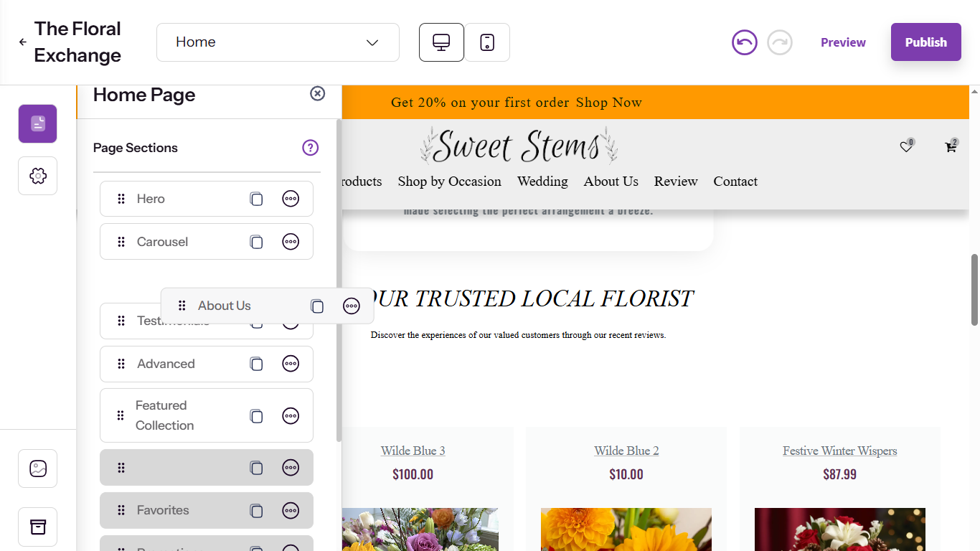Select the Favorites section row

point(207,510)
